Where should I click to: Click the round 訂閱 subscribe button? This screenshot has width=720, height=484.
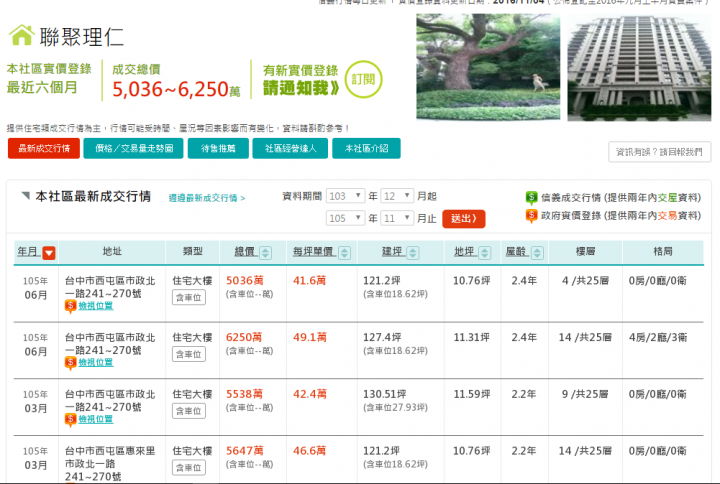pyautogui.click(x=363, y=79)
